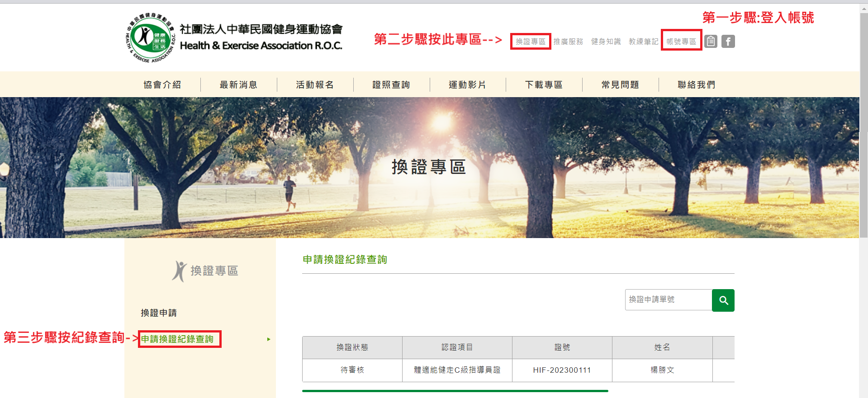Open the clipboard icon in top header

click(711, 42)
